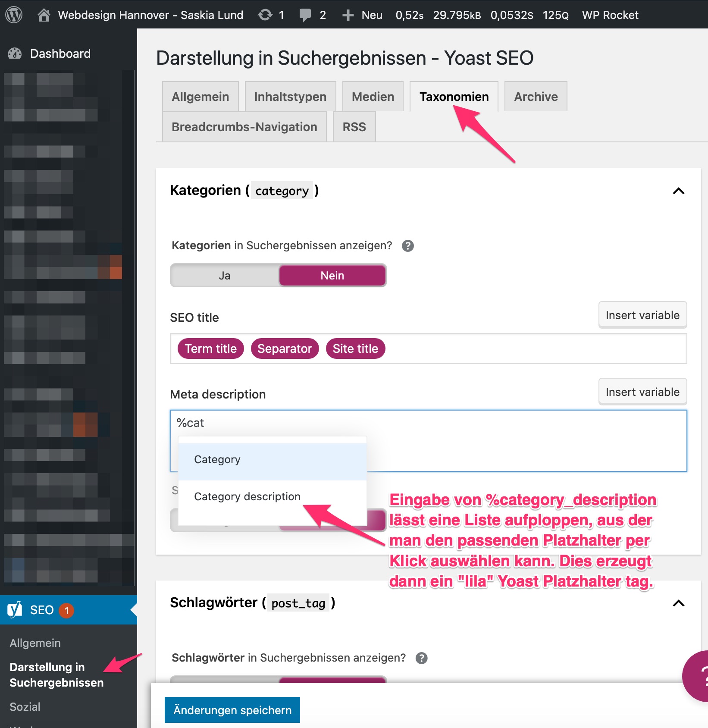This screenshot has width=708, height=728.
Task: Switch to the Inhaltstypen tab
Action: coord(290,97)
